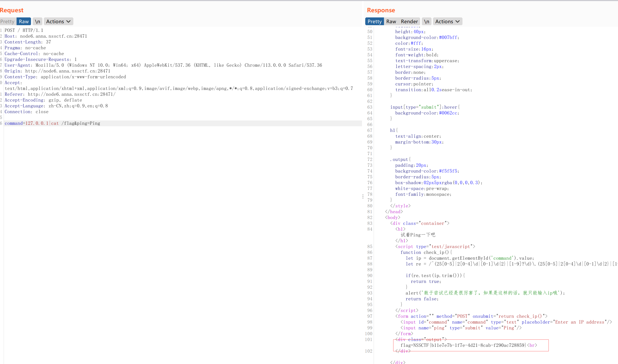
Task: Click the input id="command" response line
Action: tap(506, 322)
